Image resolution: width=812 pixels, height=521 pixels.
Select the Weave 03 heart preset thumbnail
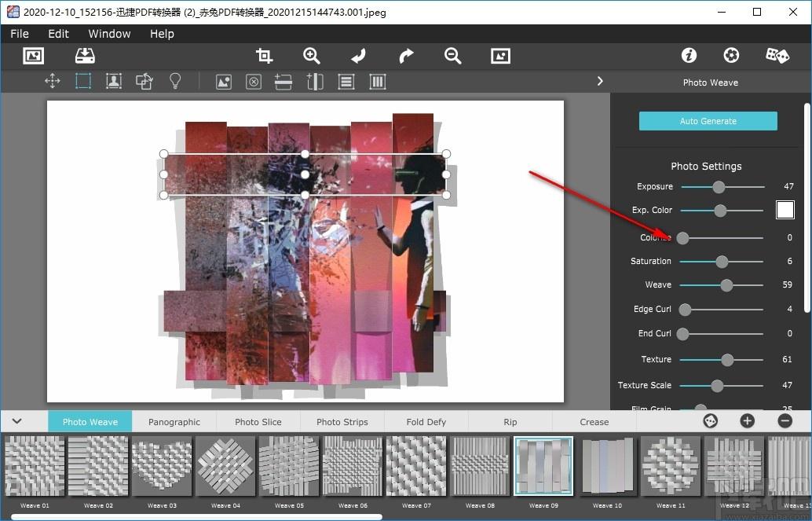pyautogui.click(x=162, y=467)
